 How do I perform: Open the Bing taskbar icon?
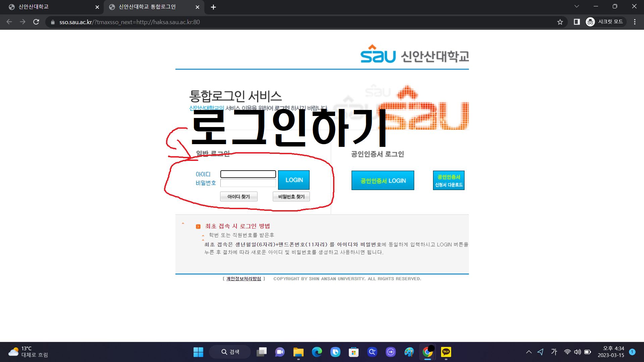tap(335, 352)
